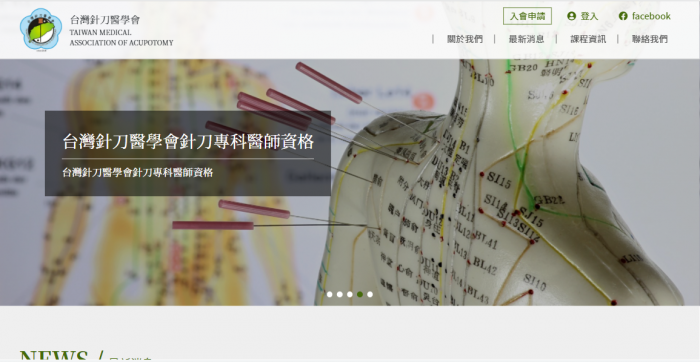The image size is (700, 362).
Task: Select the third carousel slide dot
Action: point(350,294)
